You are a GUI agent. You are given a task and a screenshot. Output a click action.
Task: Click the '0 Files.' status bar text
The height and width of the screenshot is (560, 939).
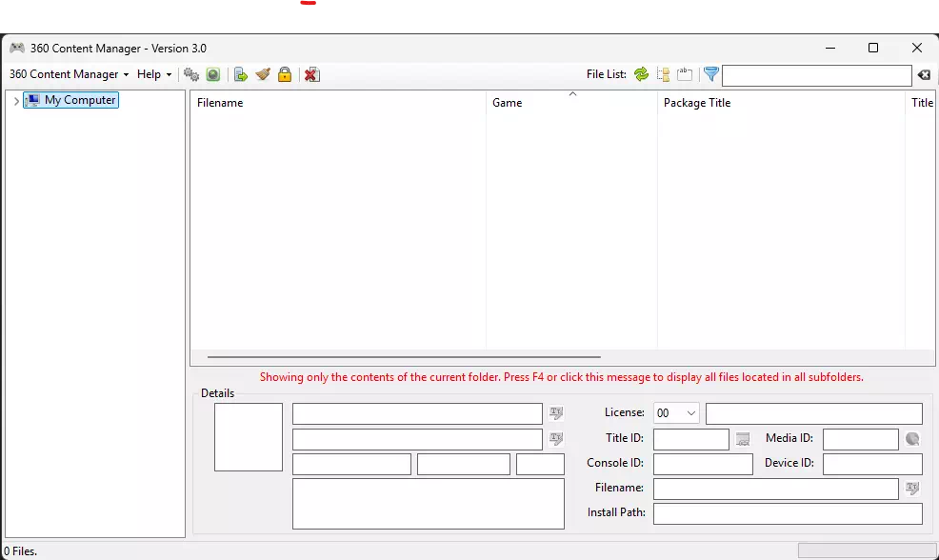[x=20, y=551]
